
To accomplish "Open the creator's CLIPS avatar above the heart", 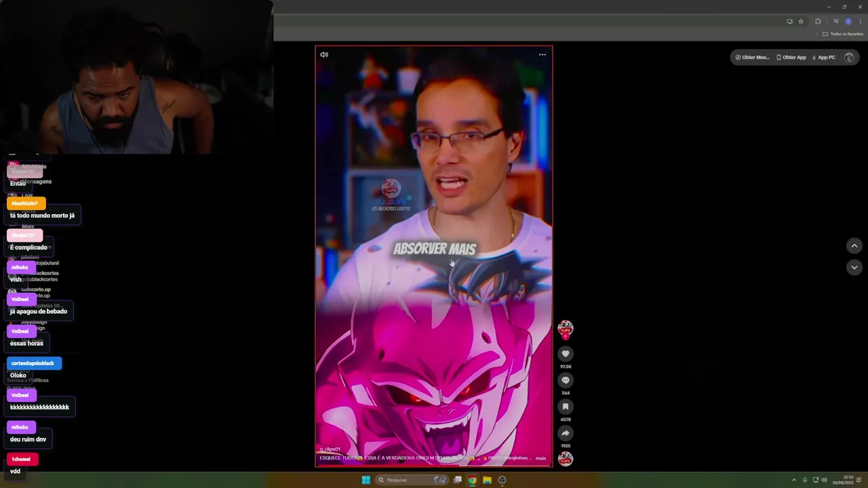I will (x=566, y=329).
